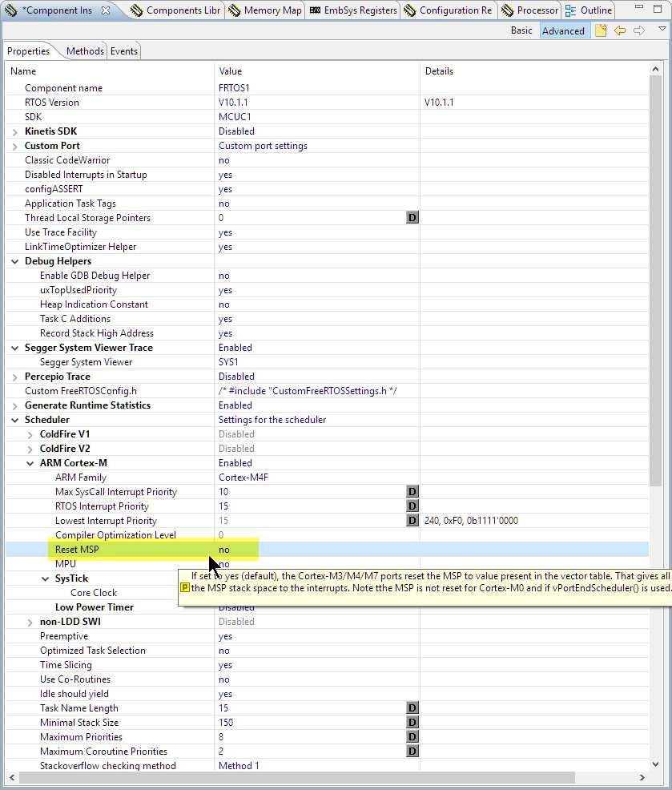Viewport: 672px width, 790px height.
Task: Collapse the ARM Cortex-M node
Action: [30, 464]
